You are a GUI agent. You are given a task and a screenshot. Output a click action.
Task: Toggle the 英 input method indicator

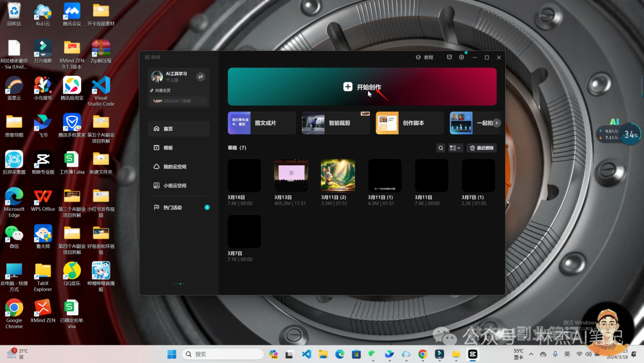567,355
